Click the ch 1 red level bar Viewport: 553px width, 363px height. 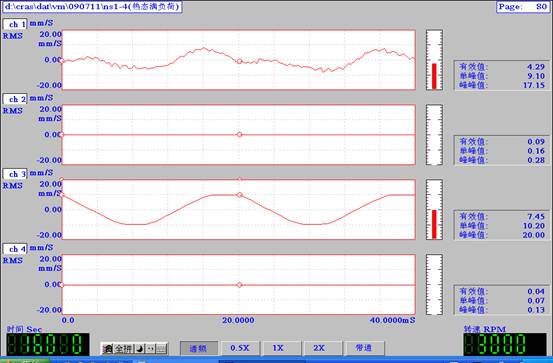[434, 76]
